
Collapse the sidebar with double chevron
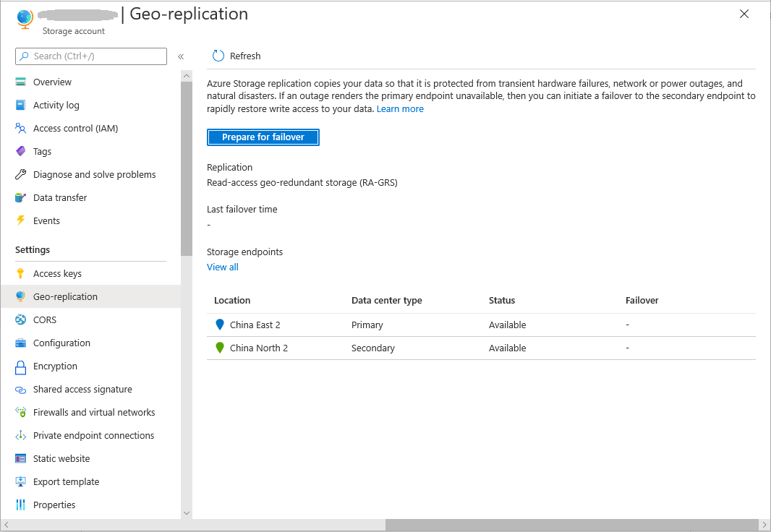(181, 56)
